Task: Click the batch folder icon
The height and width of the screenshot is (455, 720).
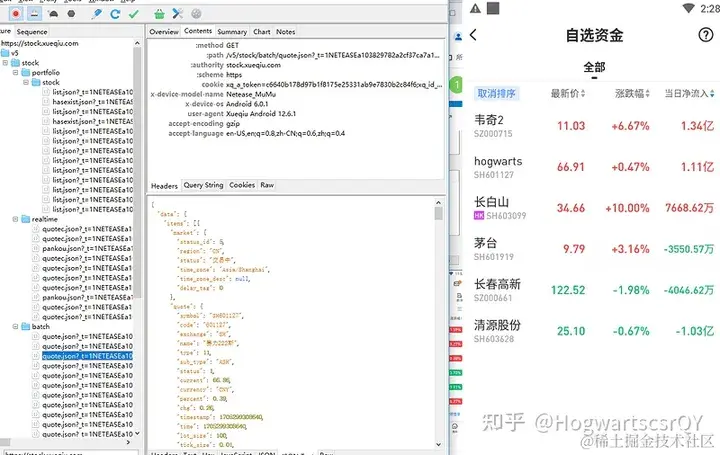Action: pyautogui.click(x=26, y=327)
